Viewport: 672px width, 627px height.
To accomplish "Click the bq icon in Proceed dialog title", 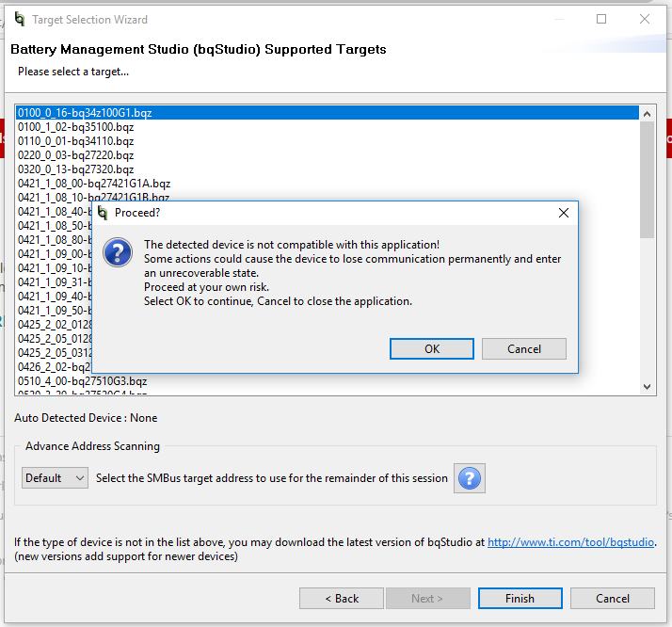I will 103,212.
